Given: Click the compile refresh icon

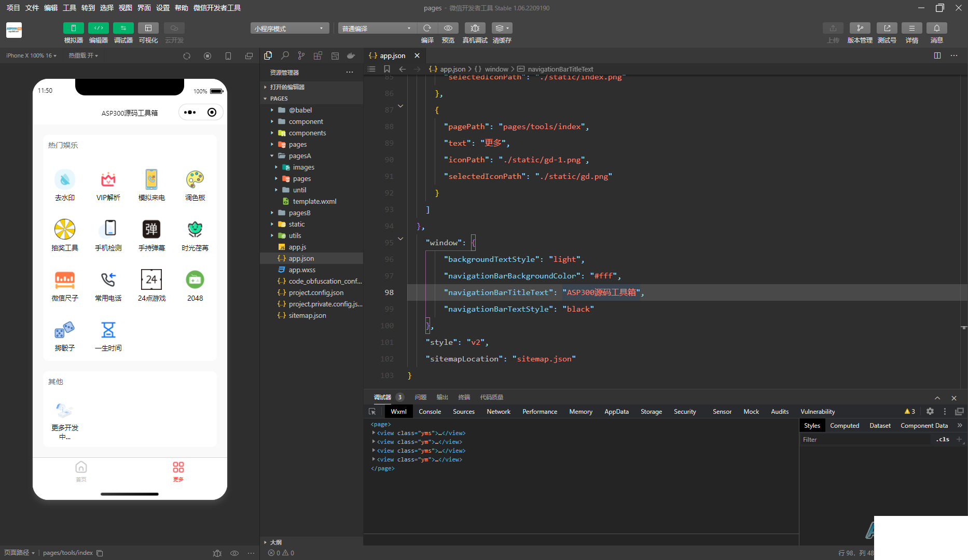Looking at the screenshot, I should tap(427, 28).
